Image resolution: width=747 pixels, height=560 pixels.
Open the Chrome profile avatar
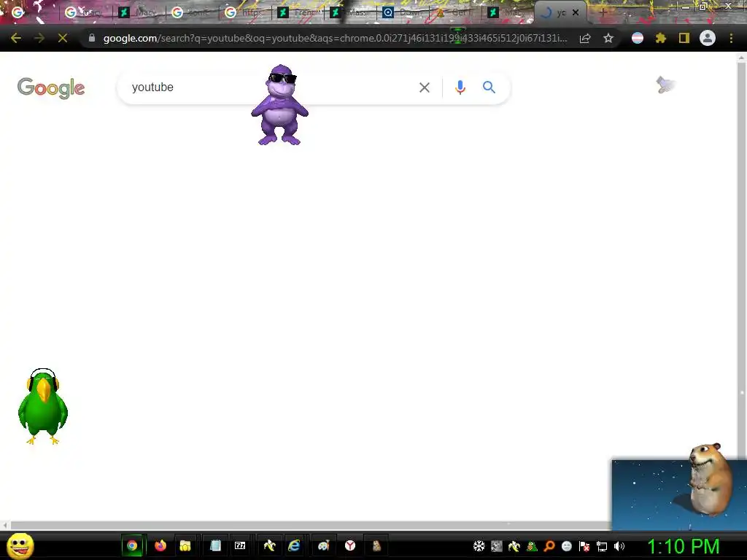[708, 38]
